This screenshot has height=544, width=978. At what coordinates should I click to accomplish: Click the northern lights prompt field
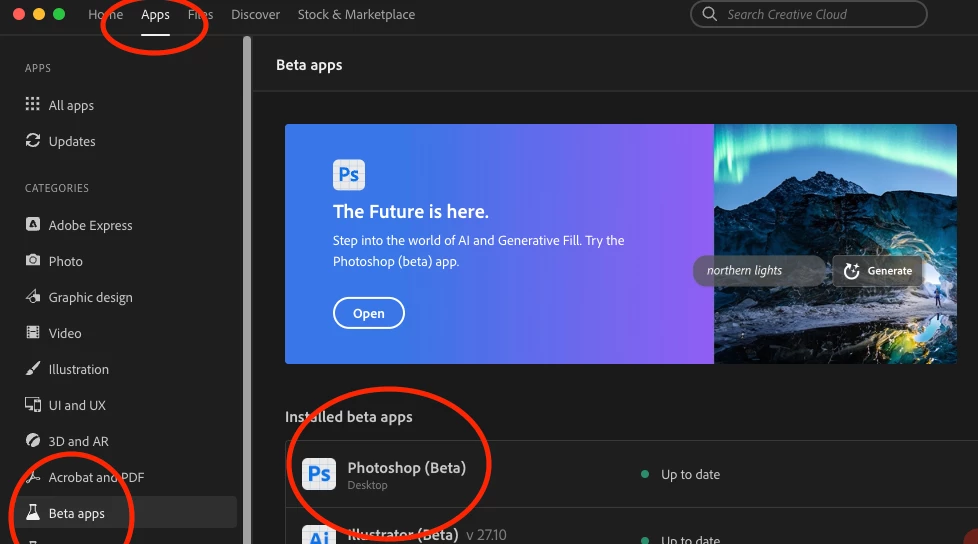point(758,271)
